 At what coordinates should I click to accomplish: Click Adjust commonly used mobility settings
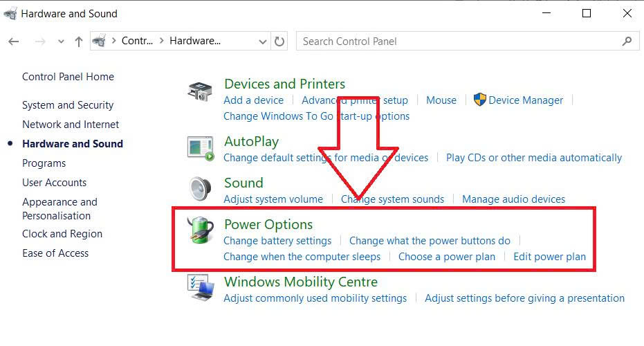click(x=315, y=298)
